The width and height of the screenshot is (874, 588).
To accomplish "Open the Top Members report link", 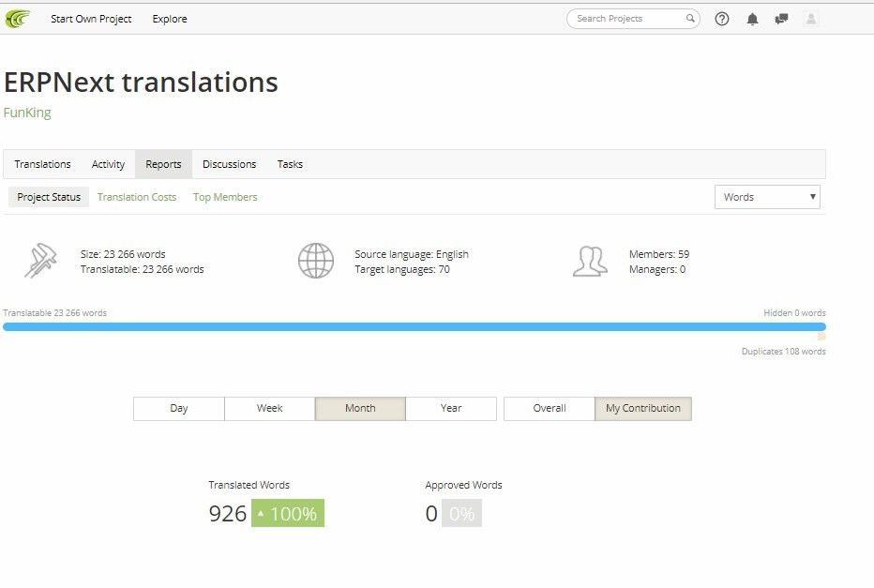I will (x=225, y=197).
